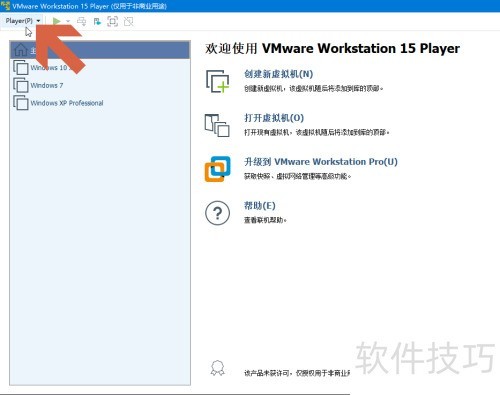The width and height of the screenshot is (500, 395).
Task: Click the Windows 7 VM icon
Action: pyautogui.click(x=21, y=85)
